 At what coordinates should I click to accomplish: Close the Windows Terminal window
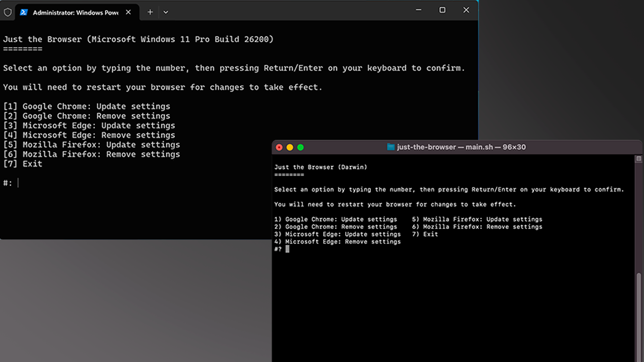pyautogui.click(x=466, y=10)
